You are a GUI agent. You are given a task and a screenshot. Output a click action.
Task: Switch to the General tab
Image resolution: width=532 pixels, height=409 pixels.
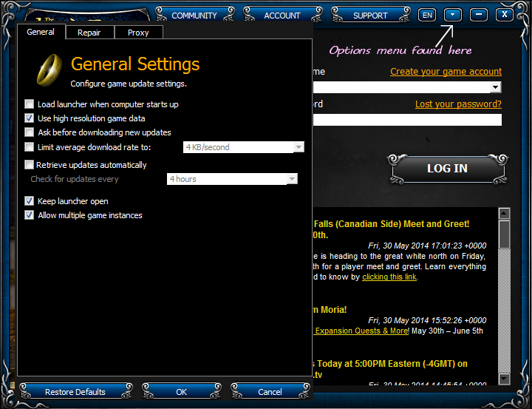click(41, 32)
